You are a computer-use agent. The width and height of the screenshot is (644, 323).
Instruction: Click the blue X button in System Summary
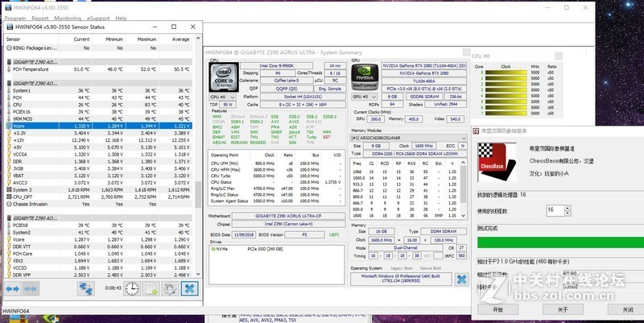461,280
